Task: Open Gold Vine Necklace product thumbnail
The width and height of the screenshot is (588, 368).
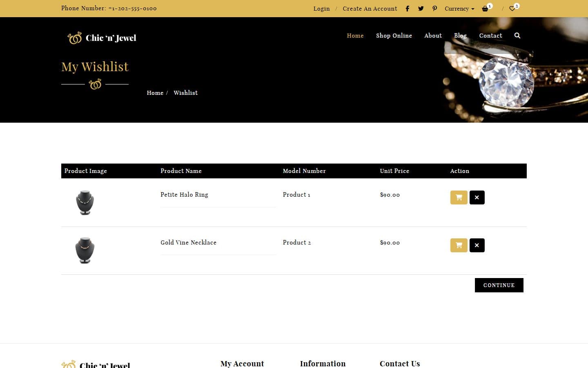Action: 85,250
